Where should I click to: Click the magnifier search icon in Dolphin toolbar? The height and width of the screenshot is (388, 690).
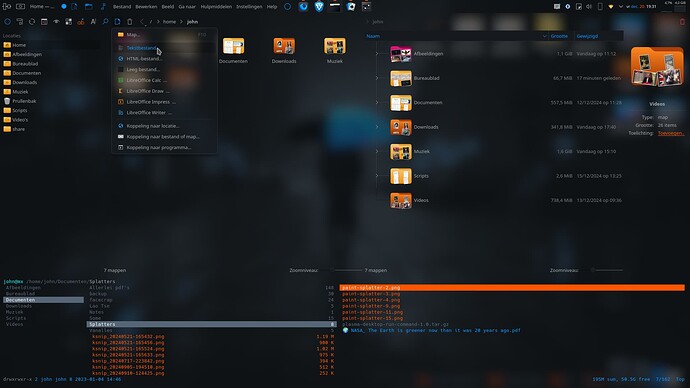coord(105,22)
